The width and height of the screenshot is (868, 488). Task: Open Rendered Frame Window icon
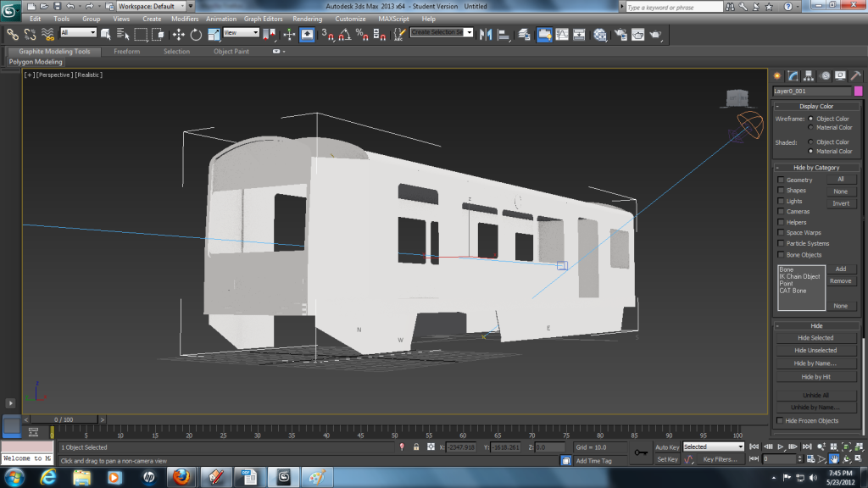pyautogui.click(x=637, y=35)
